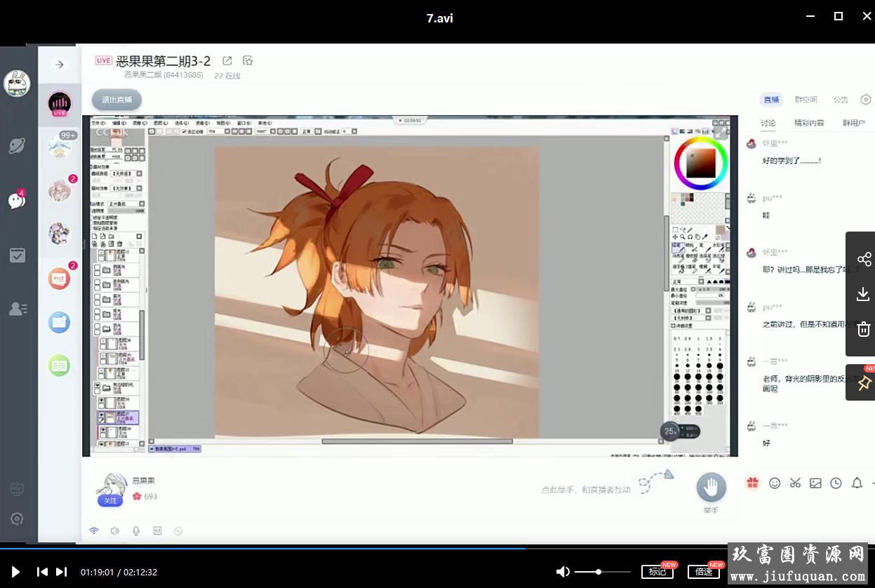Open the planet discover icon in sidebar
The image size is (875, 588).
17,145
